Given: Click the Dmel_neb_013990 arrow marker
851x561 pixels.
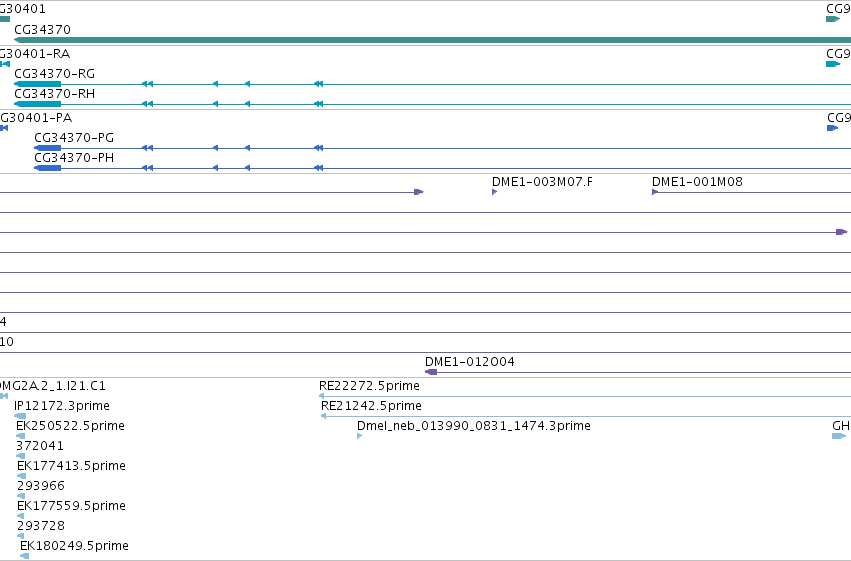Looking at the screenshot, I should (359, 436).
